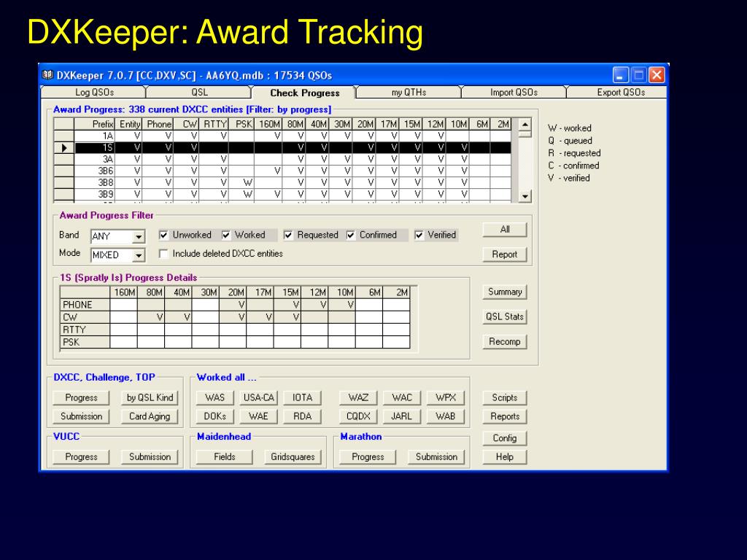Screen dimensions: 747x560
Task: Select the 3B9 prefix row
Action: [x=282, y=194]
